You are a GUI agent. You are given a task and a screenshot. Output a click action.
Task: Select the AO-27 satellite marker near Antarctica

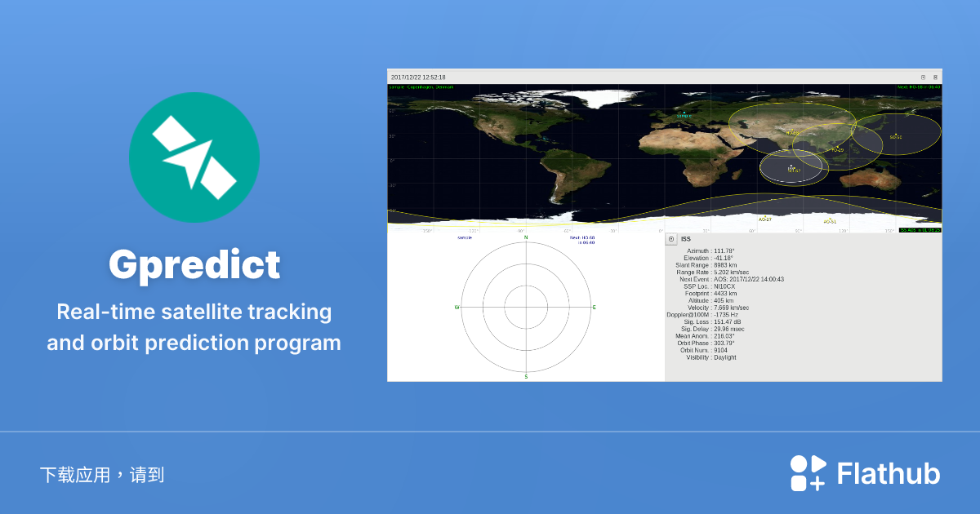(767, 219)
